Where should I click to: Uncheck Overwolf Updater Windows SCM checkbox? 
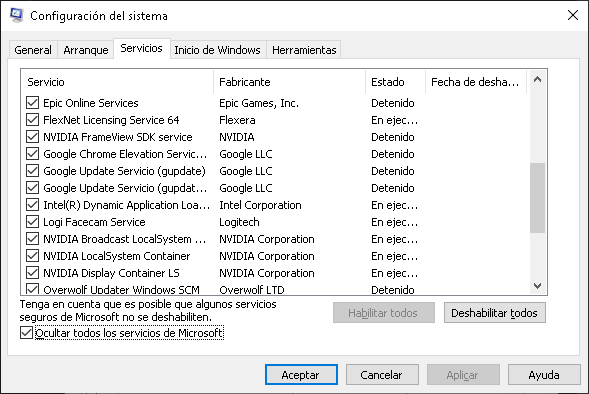pyautogui.click(x=33, y=289)
